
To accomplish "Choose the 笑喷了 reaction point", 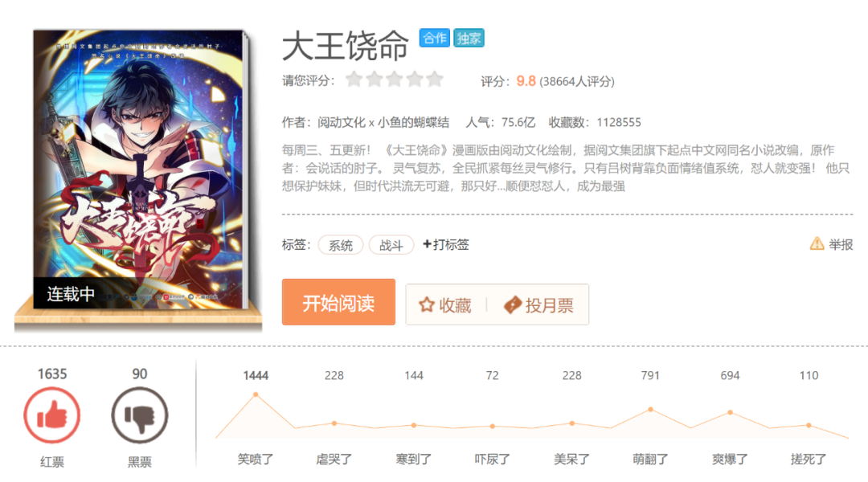I will pos(256,394).
